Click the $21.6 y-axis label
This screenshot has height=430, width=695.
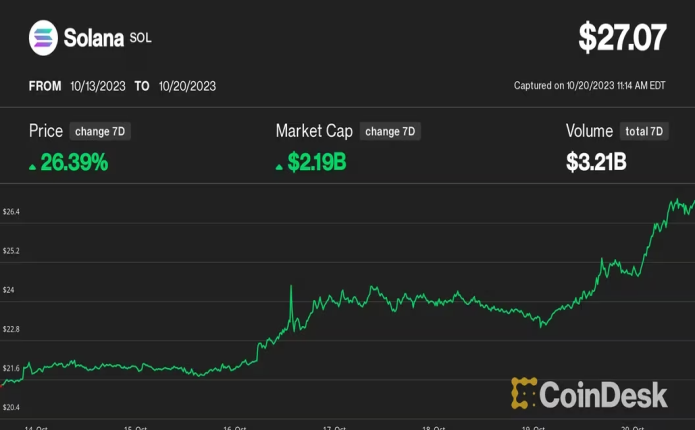pyautogui.click(x=11, y=368)
